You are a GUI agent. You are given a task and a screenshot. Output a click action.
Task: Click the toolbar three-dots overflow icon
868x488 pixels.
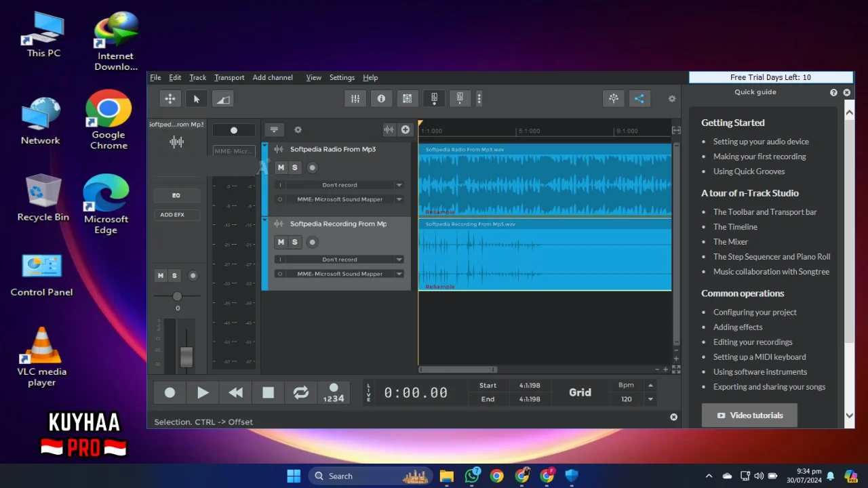tap(479, 99)
